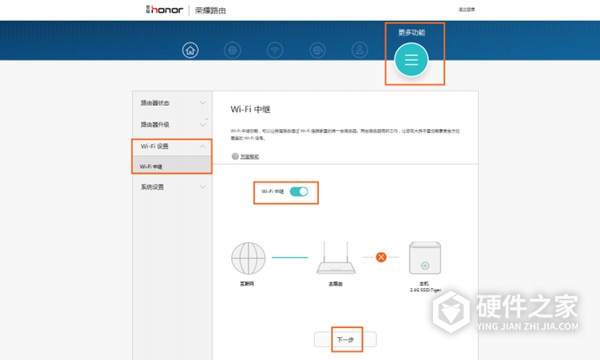Click the logout link at top right

coord(467,9)
